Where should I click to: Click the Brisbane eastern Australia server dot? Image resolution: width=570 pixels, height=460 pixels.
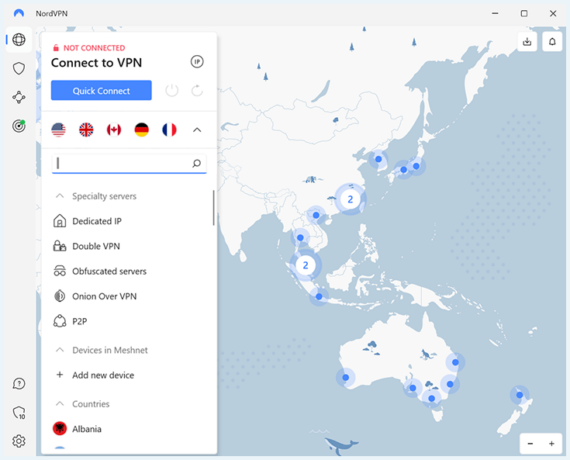point(455,362)
